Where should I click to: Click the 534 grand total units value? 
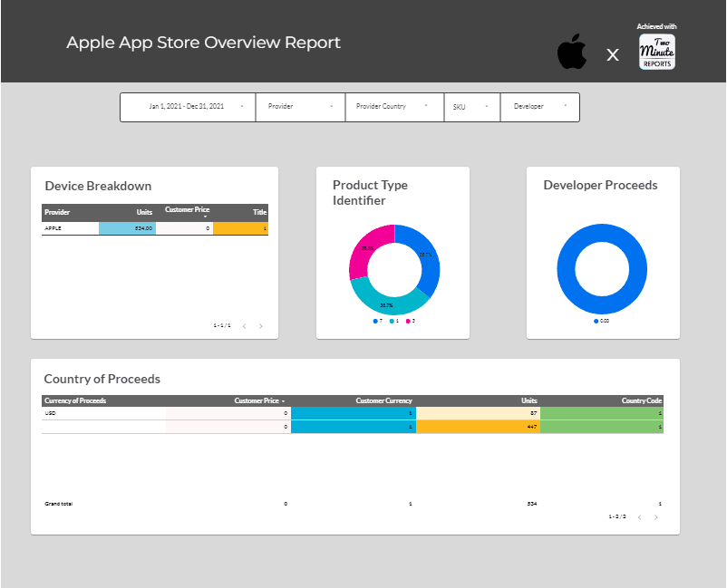(x=532, y=504)
